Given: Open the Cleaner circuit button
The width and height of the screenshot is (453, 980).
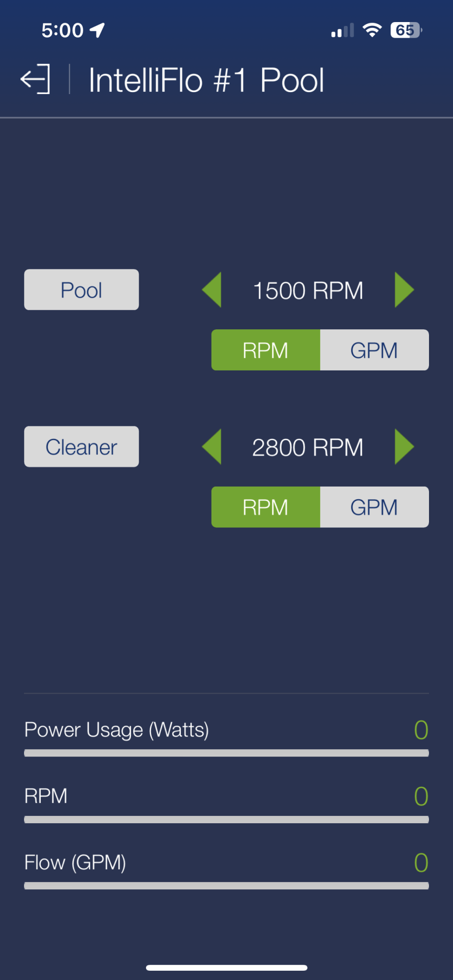Looking at the screenshot, I should point(81,446).
